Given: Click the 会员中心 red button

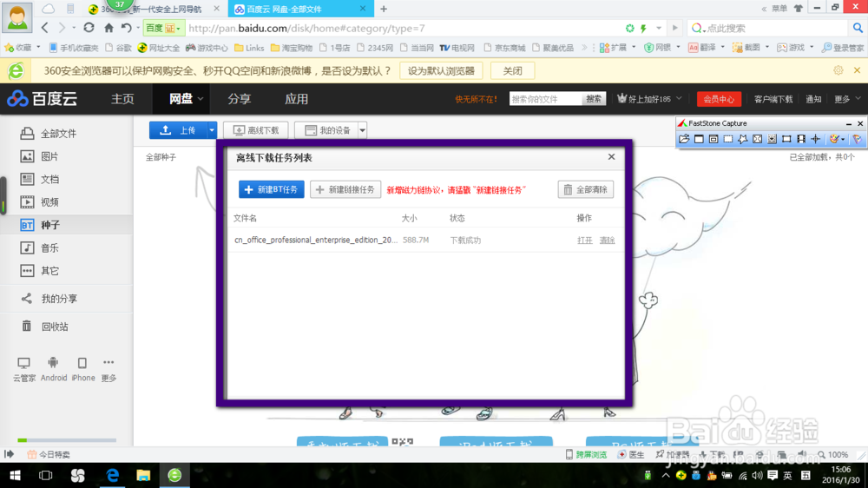Looking at the screenshot, I should tap(719, 99).
